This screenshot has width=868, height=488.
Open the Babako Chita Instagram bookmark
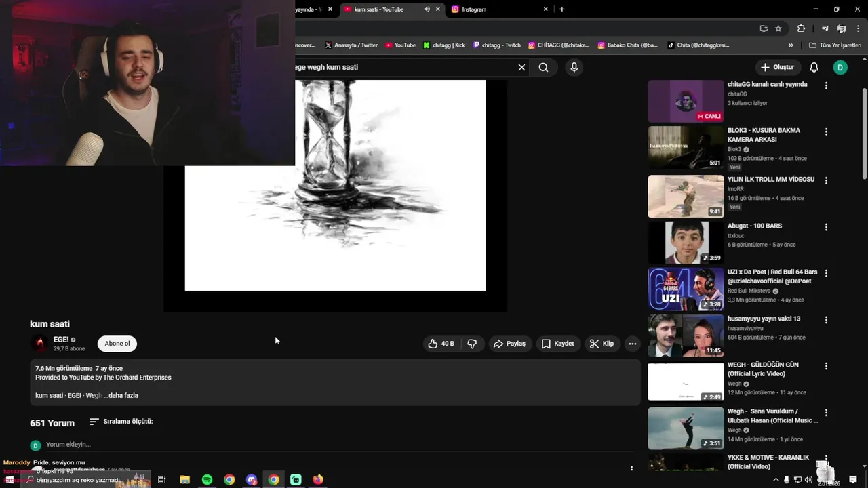(x=627, y=45)
